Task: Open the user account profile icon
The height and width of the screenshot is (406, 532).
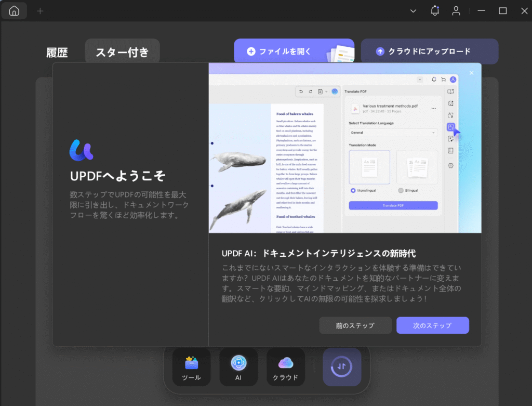Action: [456, 11]
